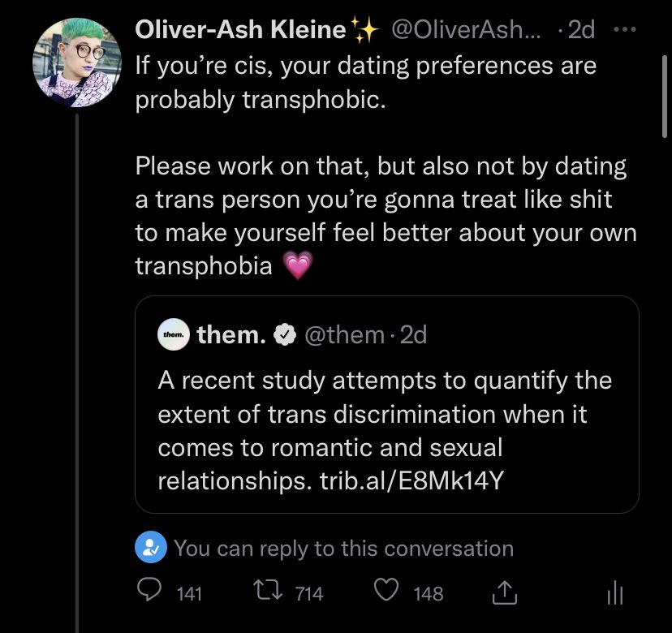Retweet using the retweet arrows icon
The image size is (672, 633).
pyautogui.click(x=268, y=590)
